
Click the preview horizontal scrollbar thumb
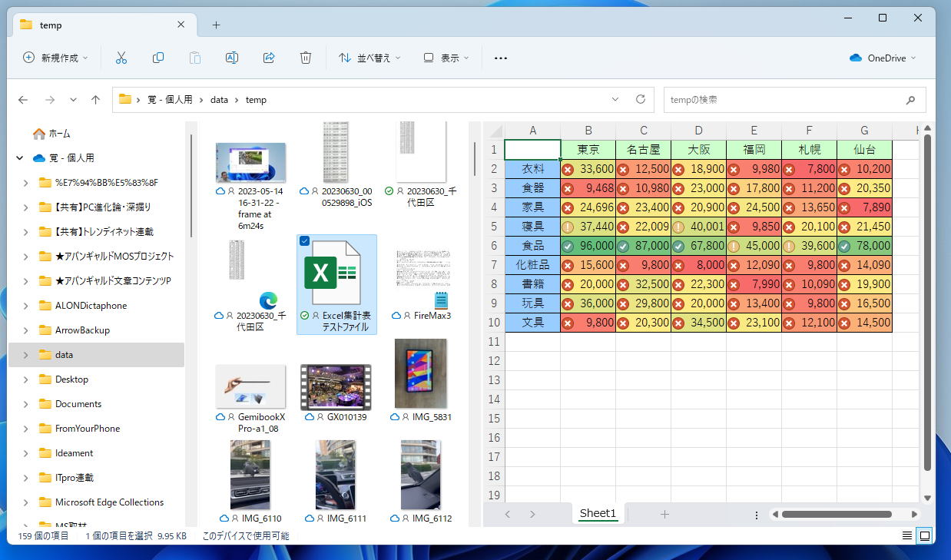click(x=837, y=515)
